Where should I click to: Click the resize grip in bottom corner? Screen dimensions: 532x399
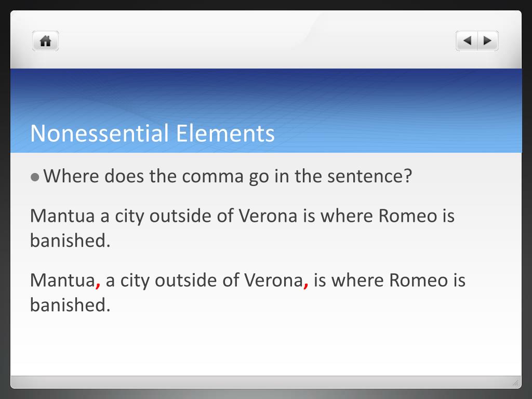515,383
